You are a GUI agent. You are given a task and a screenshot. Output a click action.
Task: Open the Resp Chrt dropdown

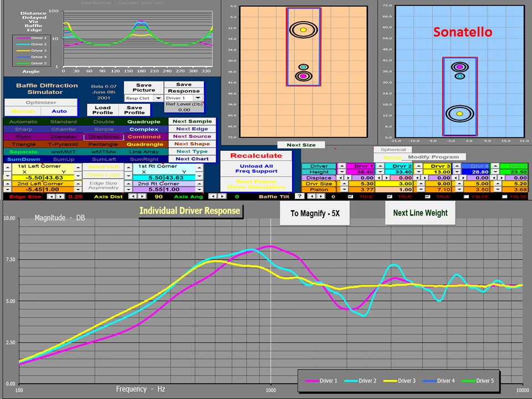tap(158, 98)
